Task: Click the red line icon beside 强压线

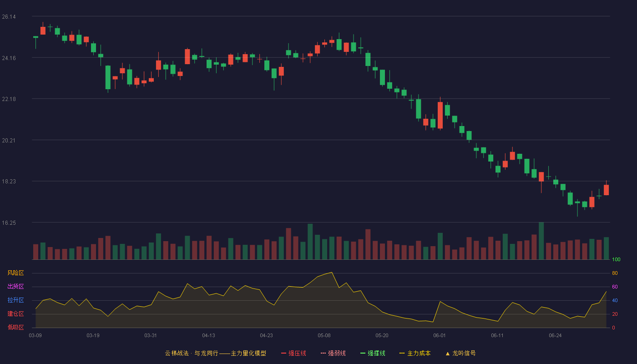Action: (283, 353)
